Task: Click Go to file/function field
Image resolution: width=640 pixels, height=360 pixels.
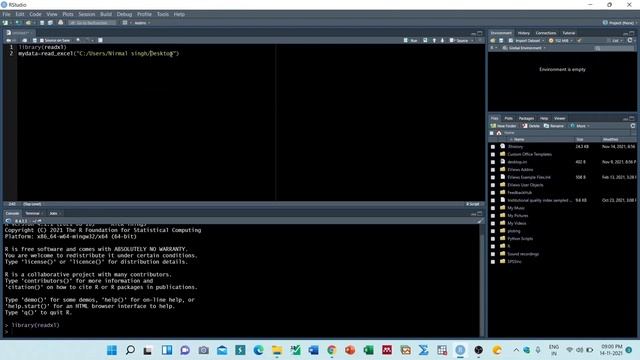Action: (92, 23)
